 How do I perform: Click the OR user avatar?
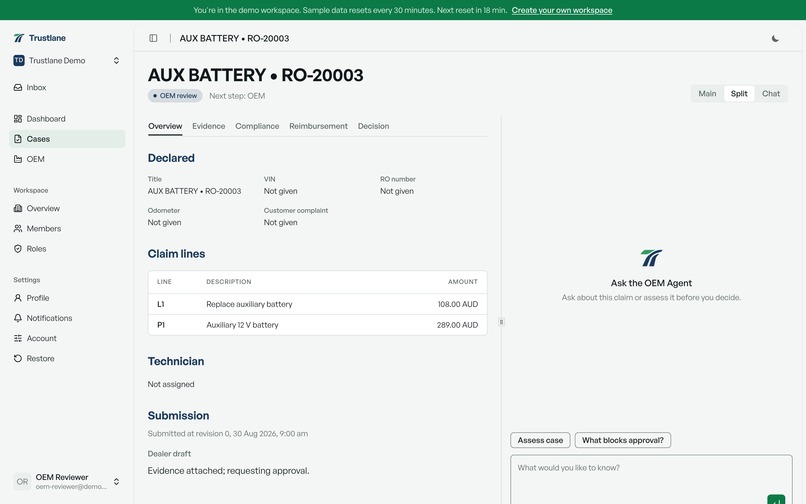click(22, 482)
